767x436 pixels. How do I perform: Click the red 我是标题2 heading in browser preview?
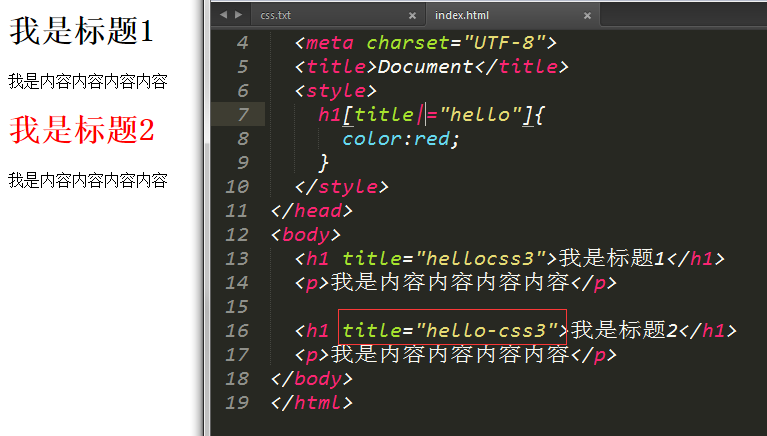[x=82, y=130]
